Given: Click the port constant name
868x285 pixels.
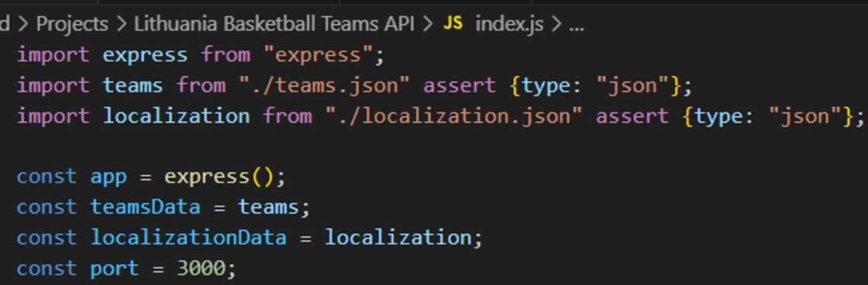Looking at the screenshot, I should (115, 269).
